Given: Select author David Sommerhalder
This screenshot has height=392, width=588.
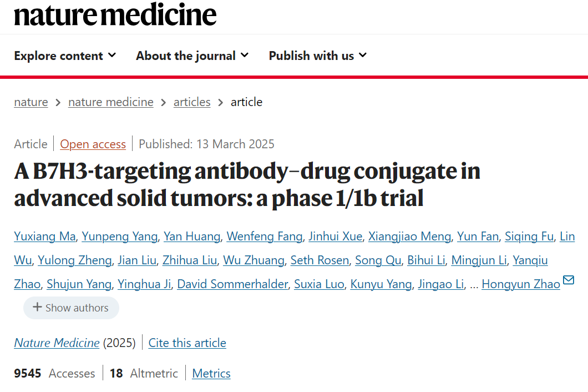Looking at the screenshot, I should click(233, 284).
